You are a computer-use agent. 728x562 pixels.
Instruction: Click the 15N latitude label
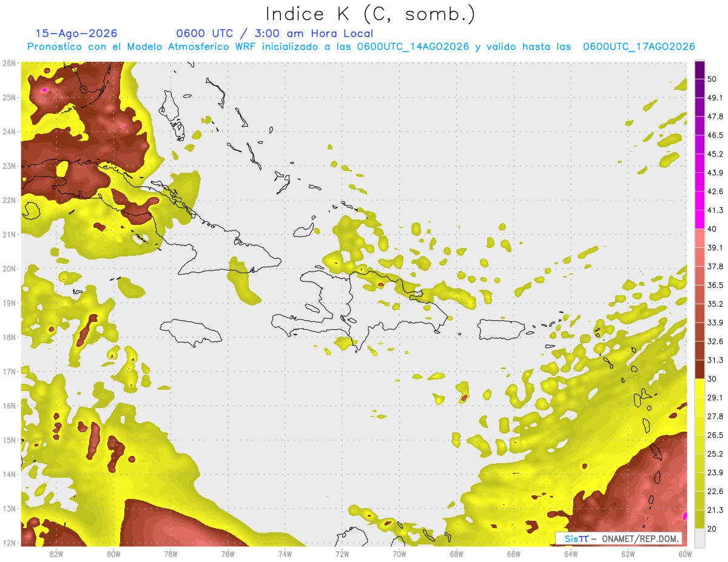click(x=8, y=440)
